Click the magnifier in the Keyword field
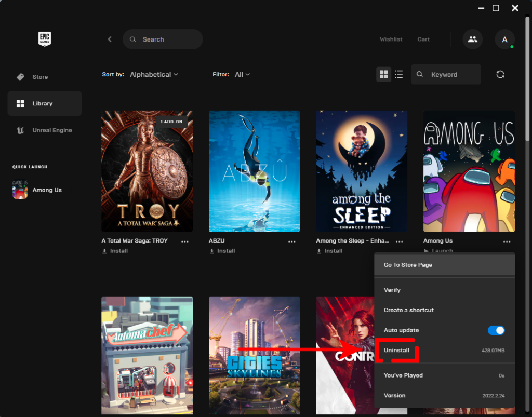This screenshot has width=532, height=417. 420,74
